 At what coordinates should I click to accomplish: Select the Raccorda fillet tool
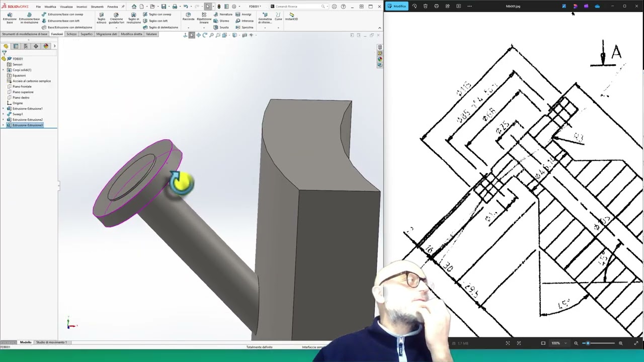pos(188,17)
